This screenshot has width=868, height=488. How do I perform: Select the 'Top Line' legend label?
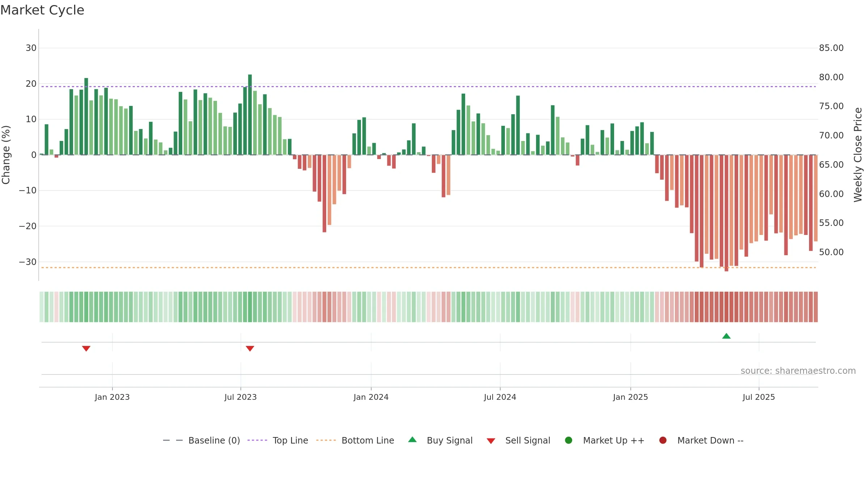coord(290,441)
